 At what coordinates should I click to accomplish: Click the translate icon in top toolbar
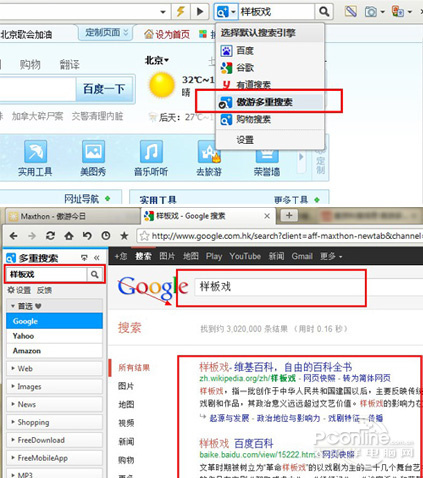click(x=398, y=12)
